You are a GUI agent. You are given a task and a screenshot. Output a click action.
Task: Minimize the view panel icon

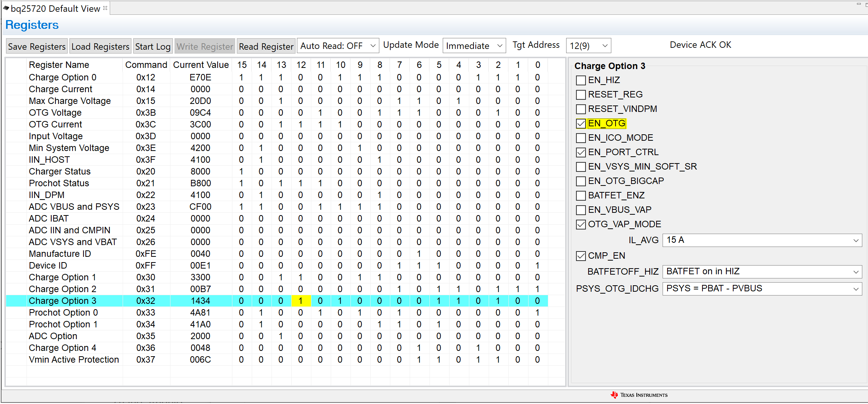pyautogui.click(x=859, y=4)
